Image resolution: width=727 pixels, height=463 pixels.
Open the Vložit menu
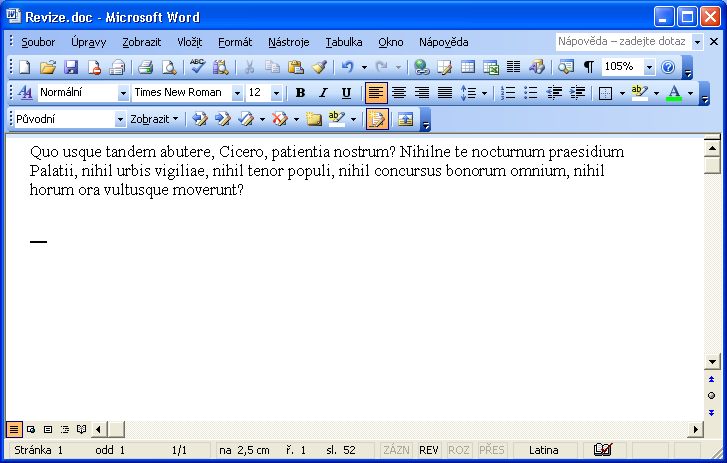pos(190,42)
